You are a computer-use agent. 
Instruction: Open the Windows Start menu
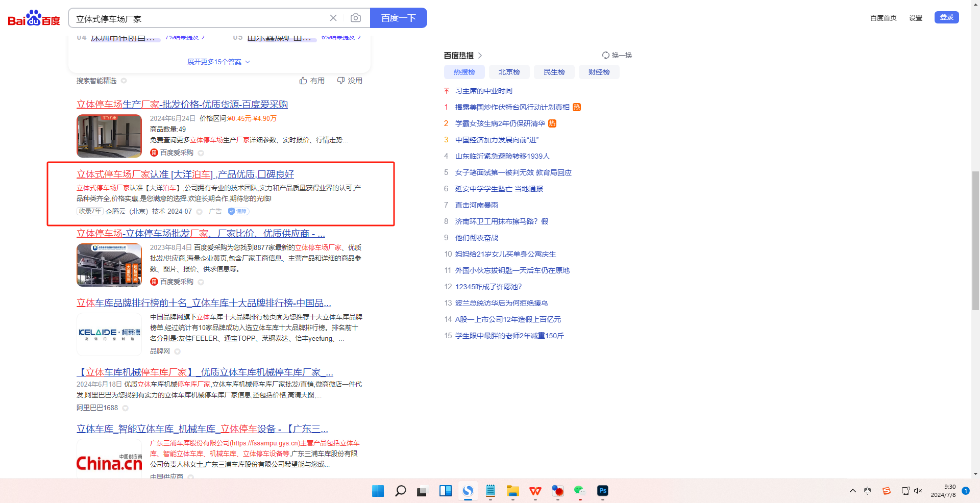point(378,491)
